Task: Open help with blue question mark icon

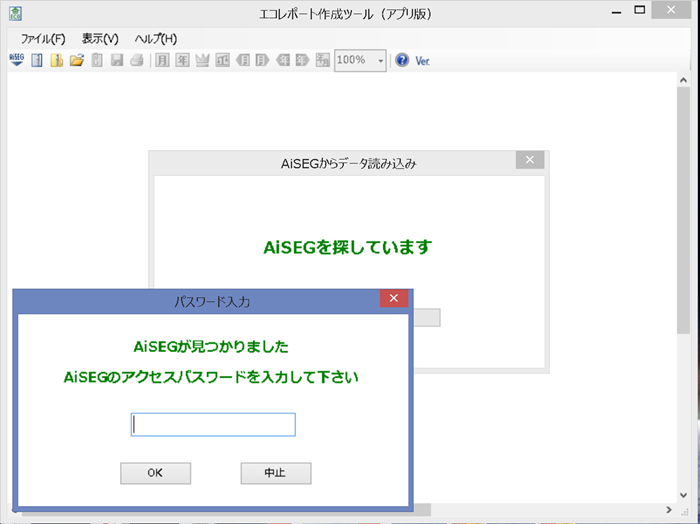Action: point(402,60)
